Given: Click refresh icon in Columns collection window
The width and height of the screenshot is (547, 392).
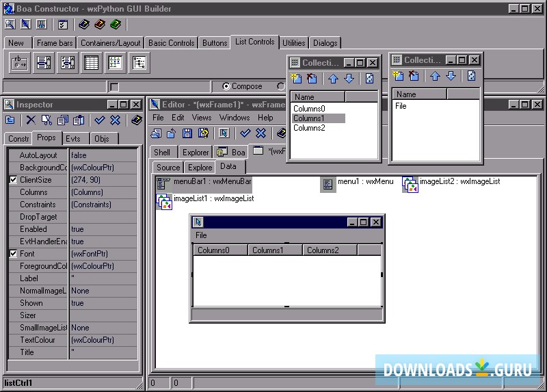Looking at the screenshot, I should coord(370,78).
